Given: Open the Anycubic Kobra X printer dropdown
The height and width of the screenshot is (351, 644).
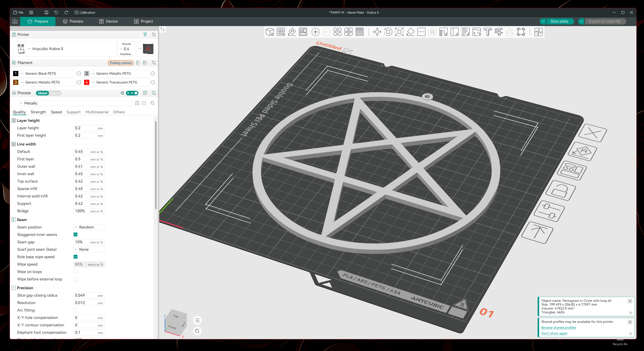Looking at the screenshot, I should (x=65, y=49).
